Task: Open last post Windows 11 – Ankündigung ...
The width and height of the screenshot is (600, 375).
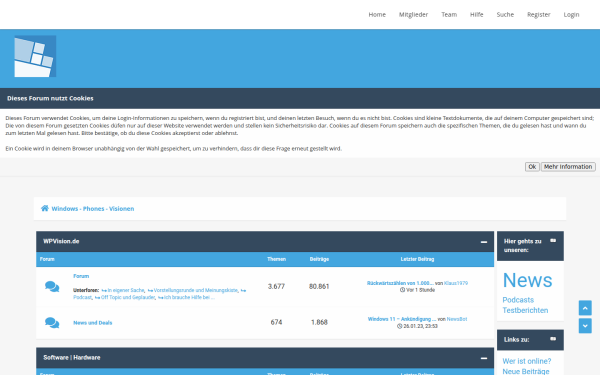Action: [x=402, y=319]
